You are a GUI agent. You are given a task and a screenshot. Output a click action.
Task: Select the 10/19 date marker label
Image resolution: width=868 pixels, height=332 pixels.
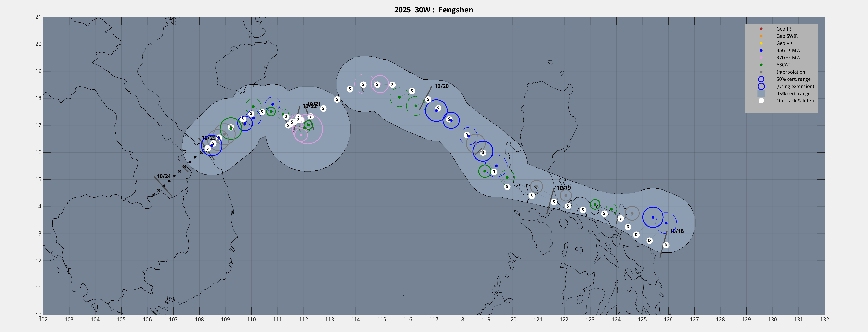(563, 188)
